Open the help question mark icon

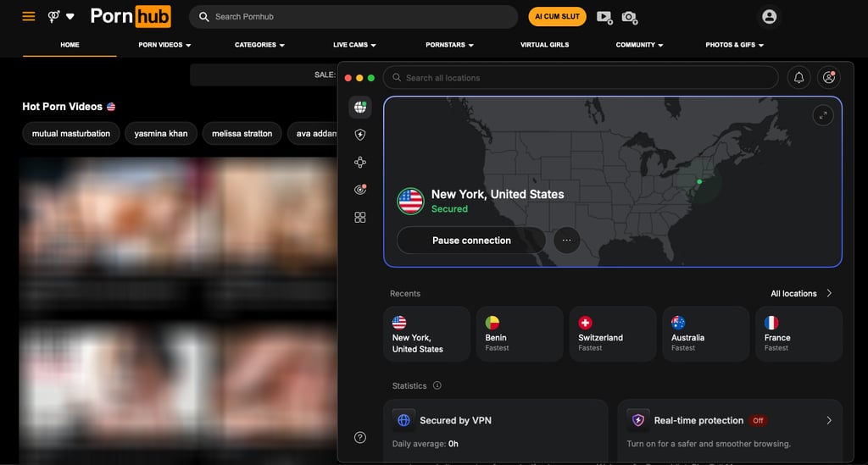pyautogui.click(x=359, y=437)
